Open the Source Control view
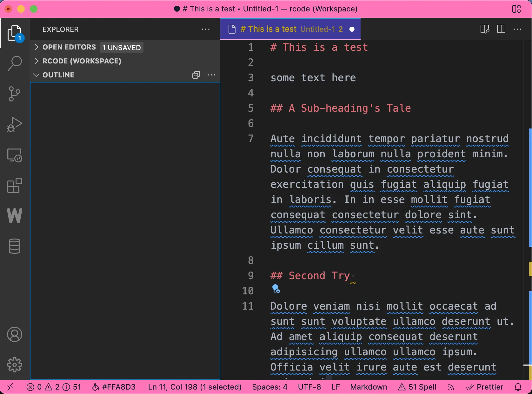This screenshot has width=532, height=394. pos(14,94)
